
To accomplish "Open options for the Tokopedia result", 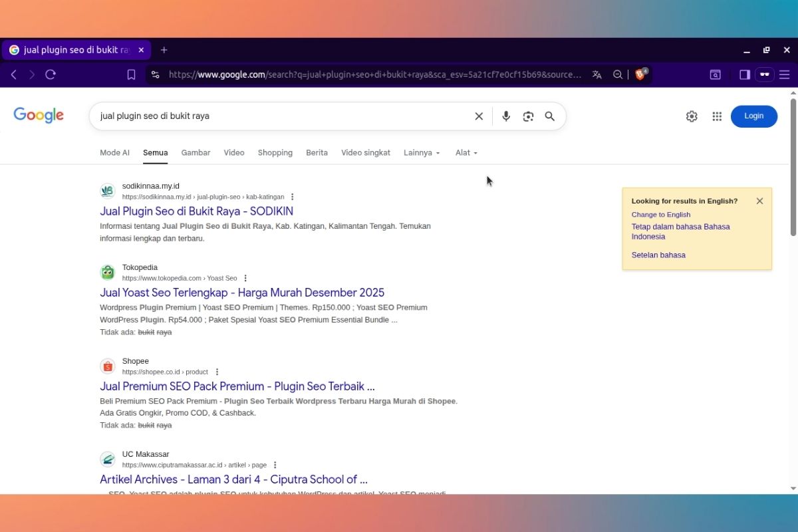I will click(245, 278).
